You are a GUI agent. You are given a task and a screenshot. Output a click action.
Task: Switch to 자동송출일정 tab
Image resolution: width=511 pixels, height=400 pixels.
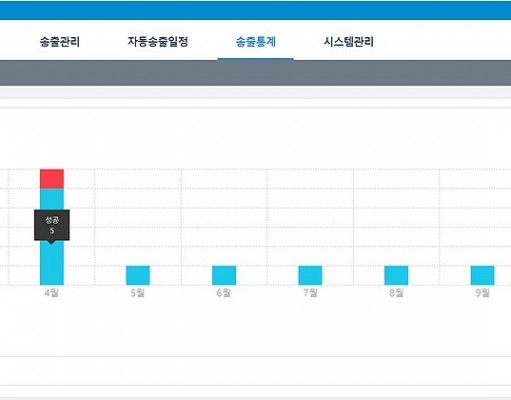coord(158,42)
